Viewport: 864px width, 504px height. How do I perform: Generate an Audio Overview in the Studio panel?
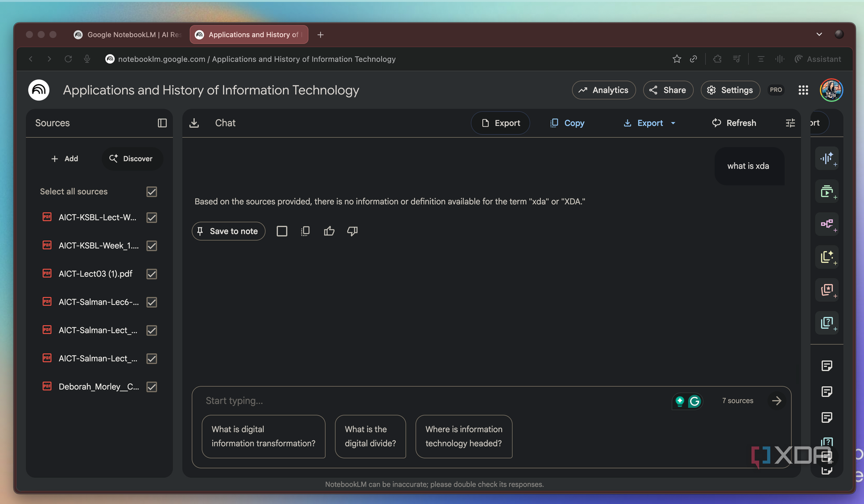point(827,159)
